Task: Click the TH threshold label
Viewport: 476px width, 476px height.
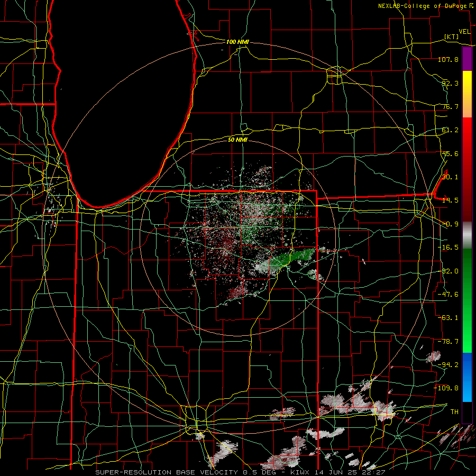Action: (454, 412)
